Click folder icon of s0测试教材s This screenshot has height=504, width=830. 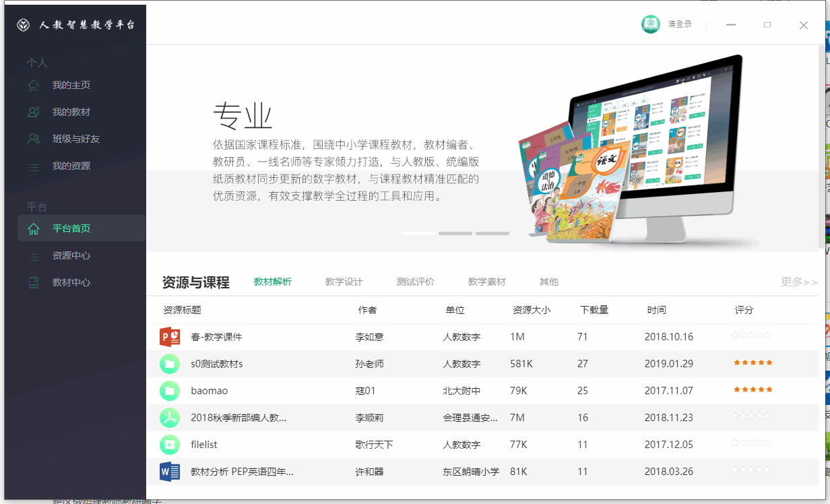point(170,364)
